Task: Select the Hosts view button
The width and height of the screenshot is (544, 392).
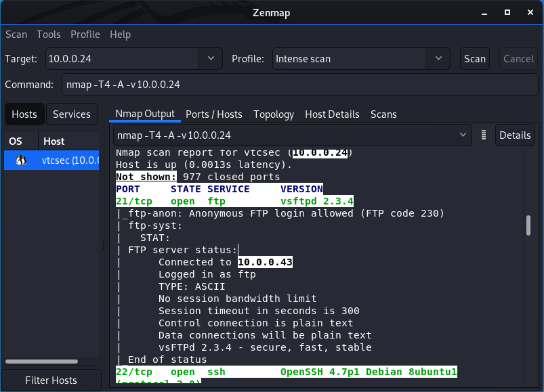Action: pos(24,114)
